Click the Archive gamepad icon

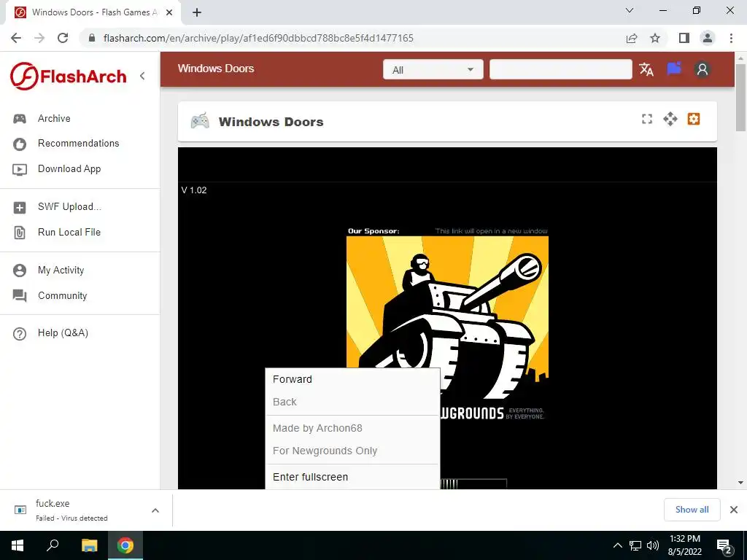[x=20, y=119]
